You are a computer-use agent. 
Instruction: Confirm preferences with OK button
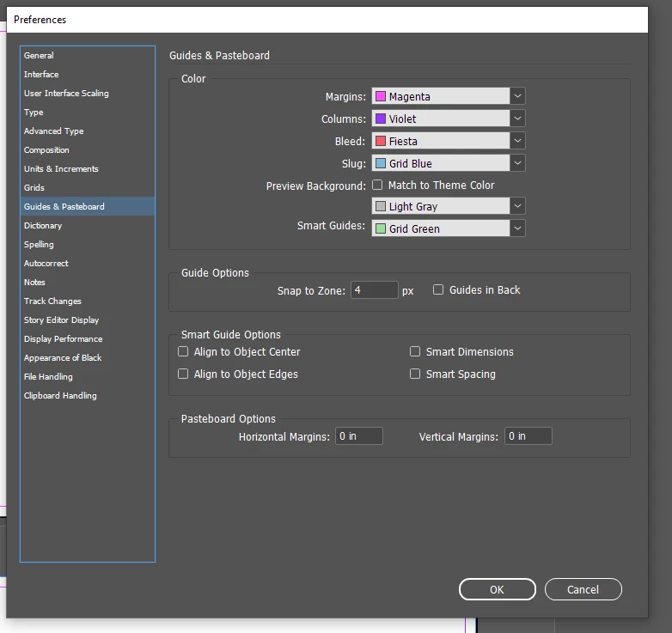[498, 589]
